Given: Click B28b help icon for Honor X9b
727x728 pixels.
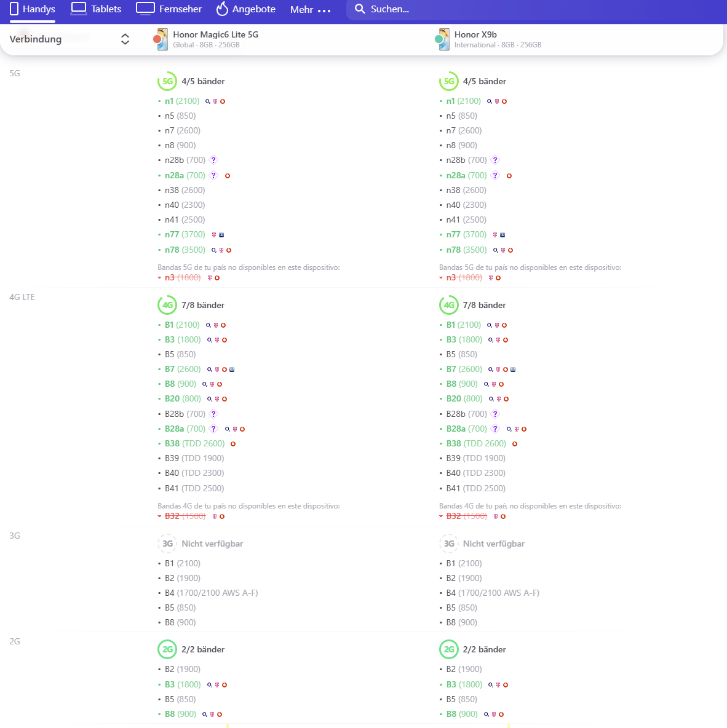Looking at the screenshot, I should 495,414.
